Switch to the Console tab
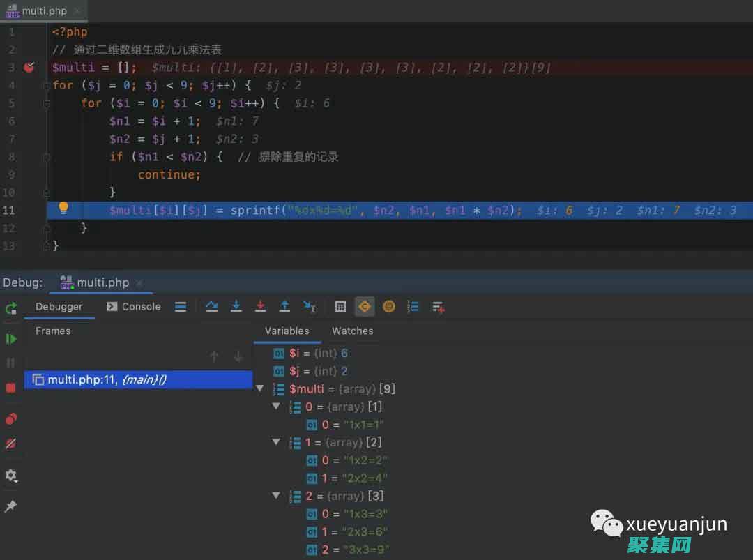753x560 pixels. click(133, 306)
